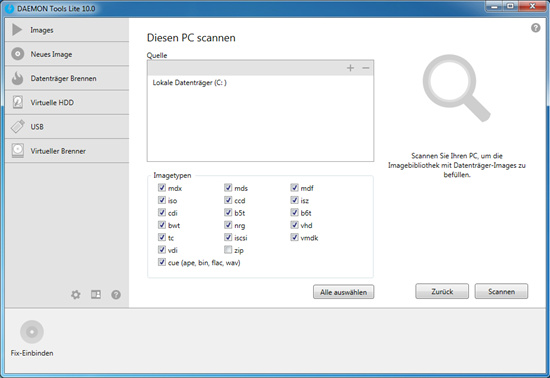Viewport: 550px width, 378px height.
Task: Uncheck the mdf image type
Action: coord(294,188)
